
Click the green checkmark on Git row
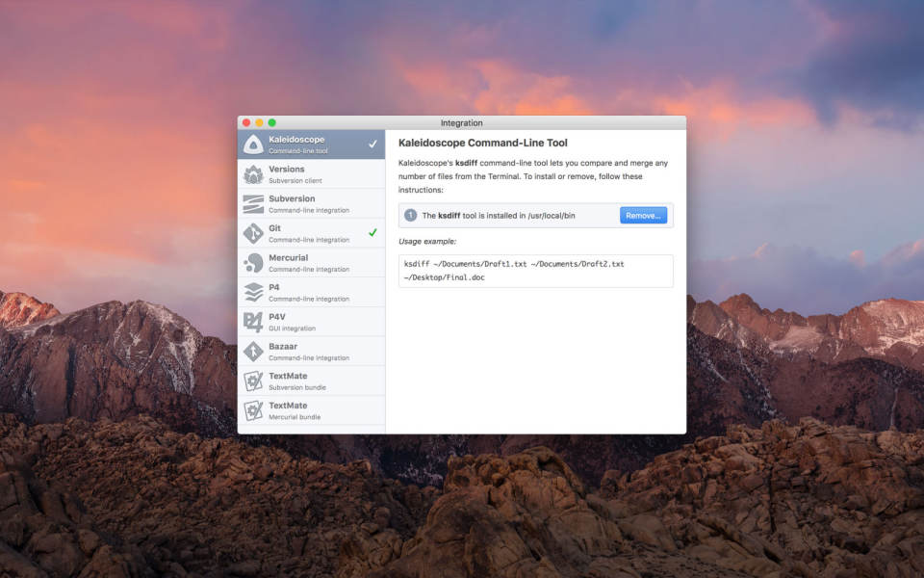coord(372,232)
